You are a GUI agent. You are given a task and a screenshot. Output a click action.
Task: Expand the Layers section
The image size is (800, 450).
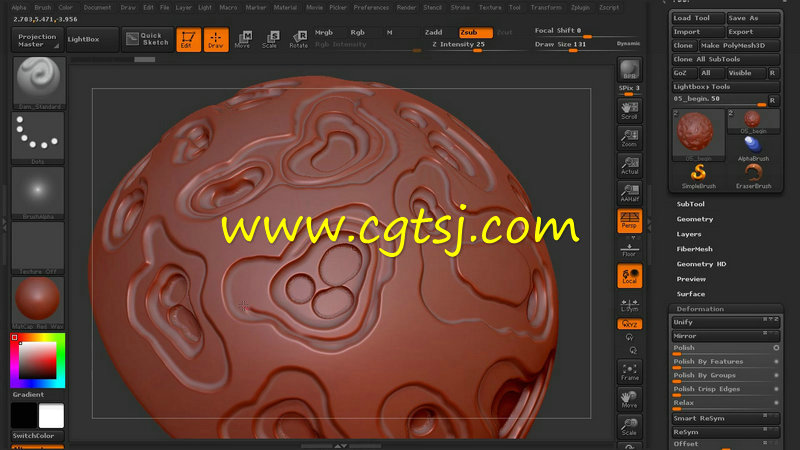coord(689,234)
